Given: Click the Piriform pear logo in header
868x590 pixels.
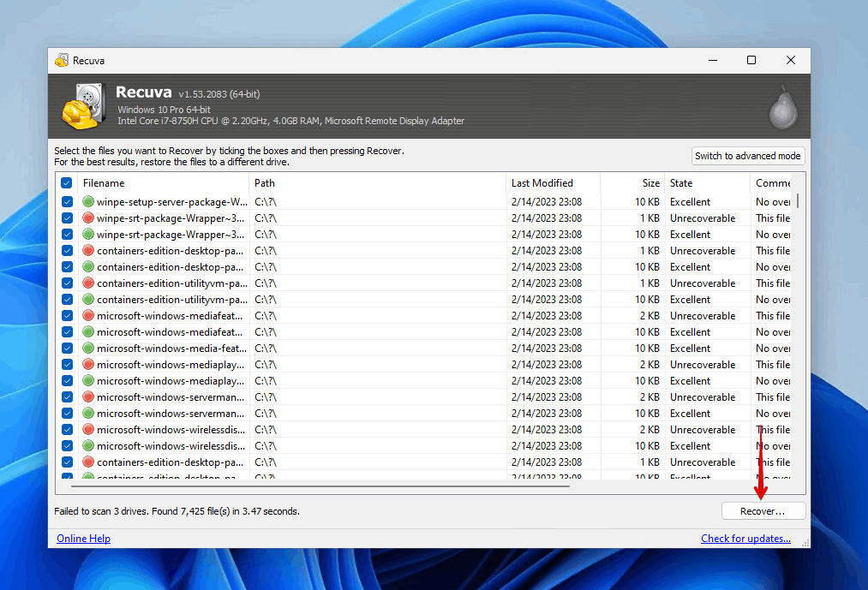Looking at the screenshot, I should click(783, 107).
